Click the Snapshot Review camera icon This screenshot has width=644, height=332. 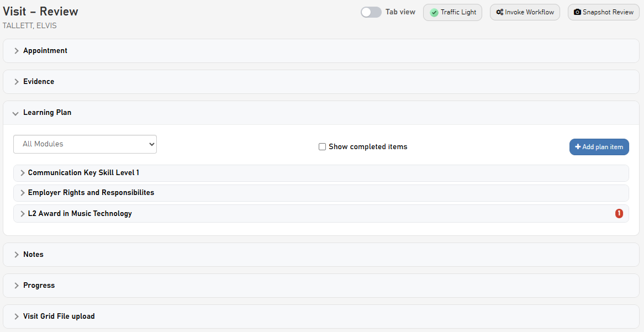[577, 12]
